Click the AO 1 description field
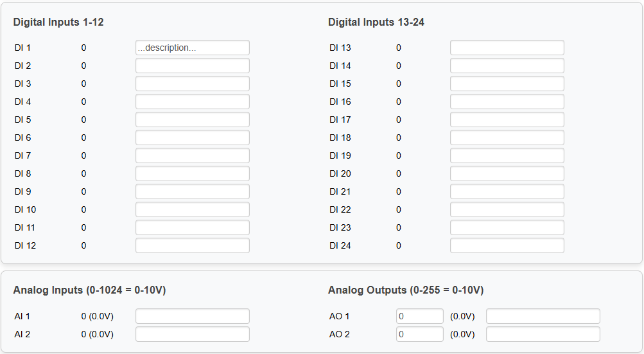This screenshot has height=354, width=644. (543, 316)
